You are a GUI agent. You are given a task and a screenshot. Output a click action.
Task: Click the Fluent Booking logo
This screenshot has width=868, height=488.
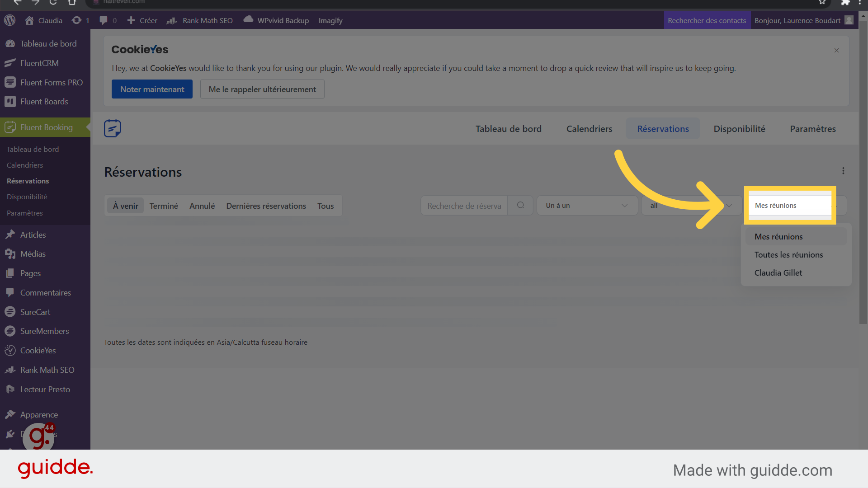pyautogui.click(x=113, y=129)
